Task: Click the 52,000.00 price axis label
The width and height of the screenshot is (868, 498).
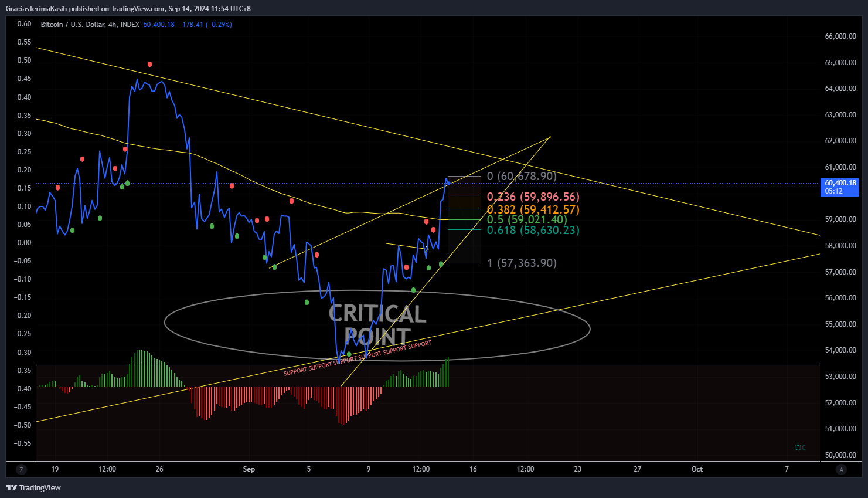Action: (840, 403)
